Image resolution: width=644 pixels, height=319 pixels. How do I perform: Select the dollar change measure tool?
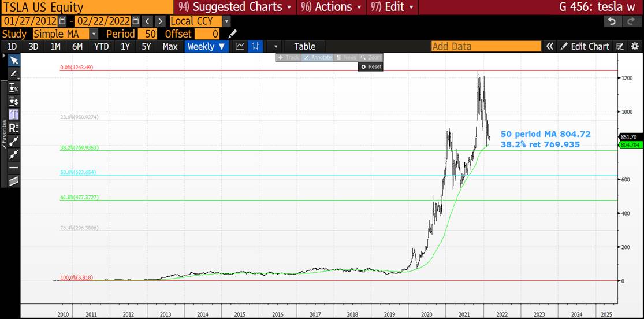click(x=14, y=101)
